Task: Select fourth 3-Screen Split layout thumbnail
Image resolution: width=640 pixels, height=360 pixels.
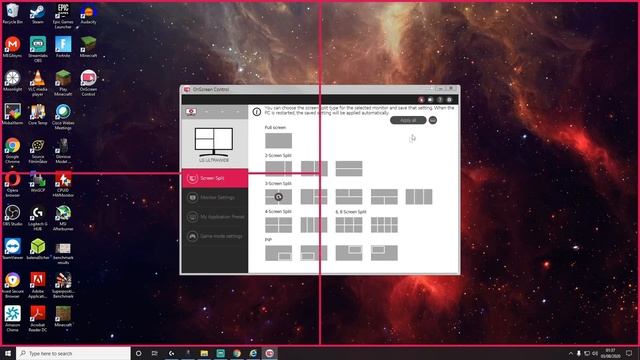Action: point(384,197)
